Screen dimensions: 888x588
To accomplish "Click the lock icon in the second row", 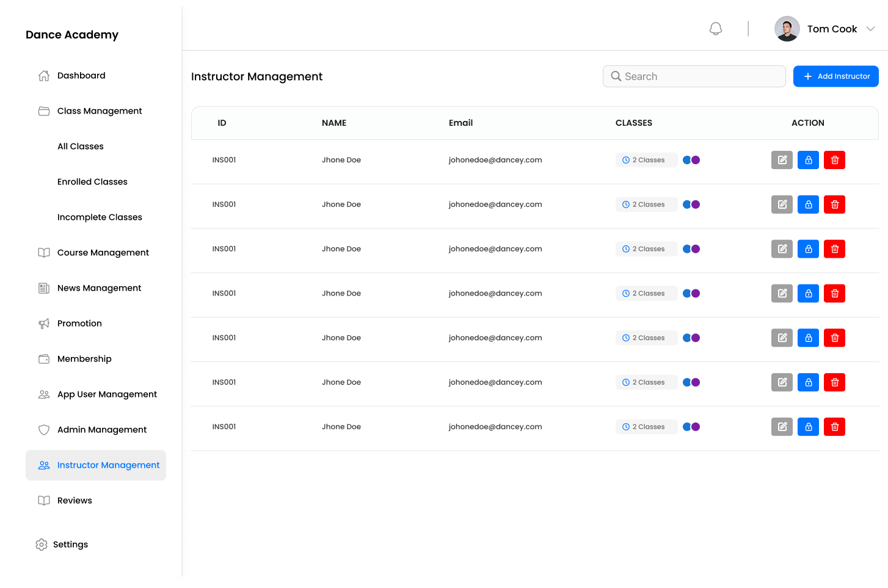I will 808,204.
